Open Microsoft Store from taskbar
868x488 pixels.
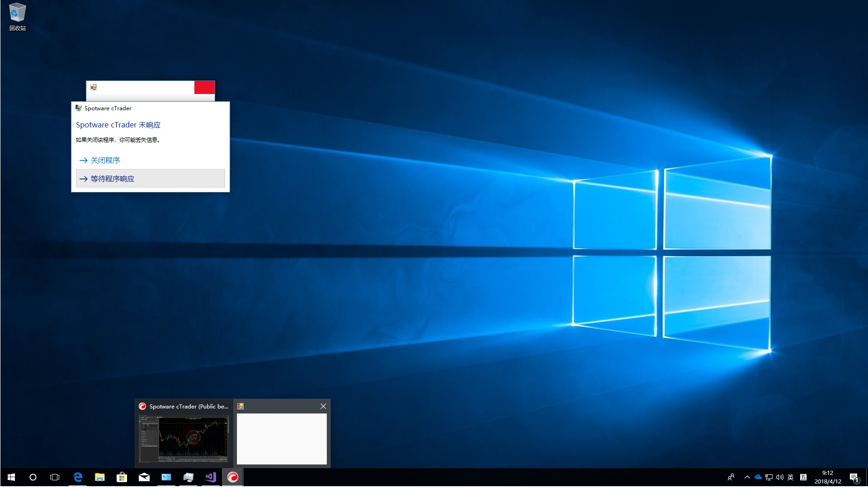tap(122, 477)
